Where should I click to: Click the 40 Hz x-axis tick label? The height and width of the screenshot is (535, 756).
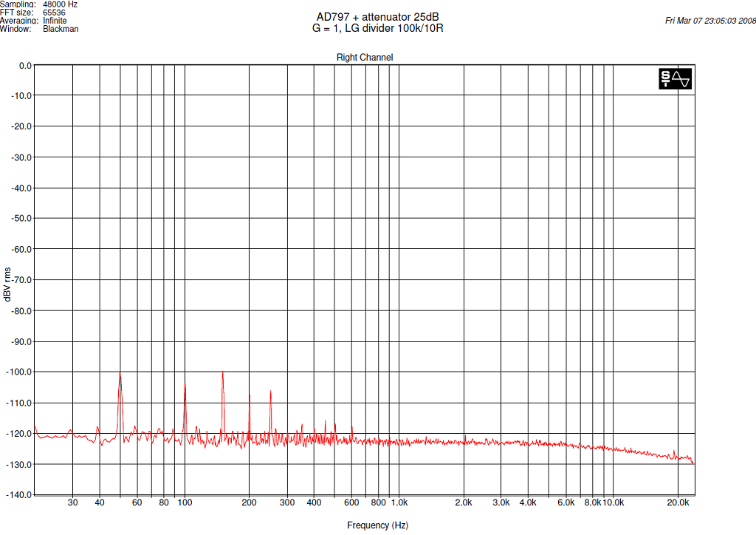[100, 502]
